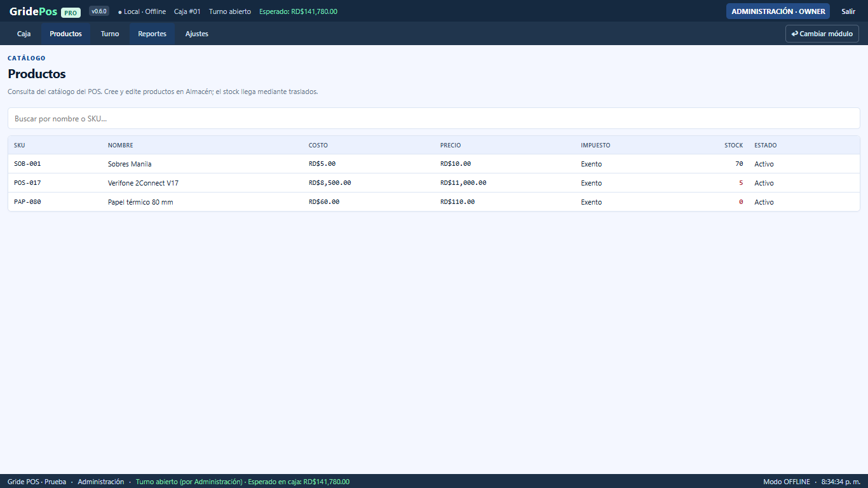Click the Caja #01 label in header

coord(187,11)
